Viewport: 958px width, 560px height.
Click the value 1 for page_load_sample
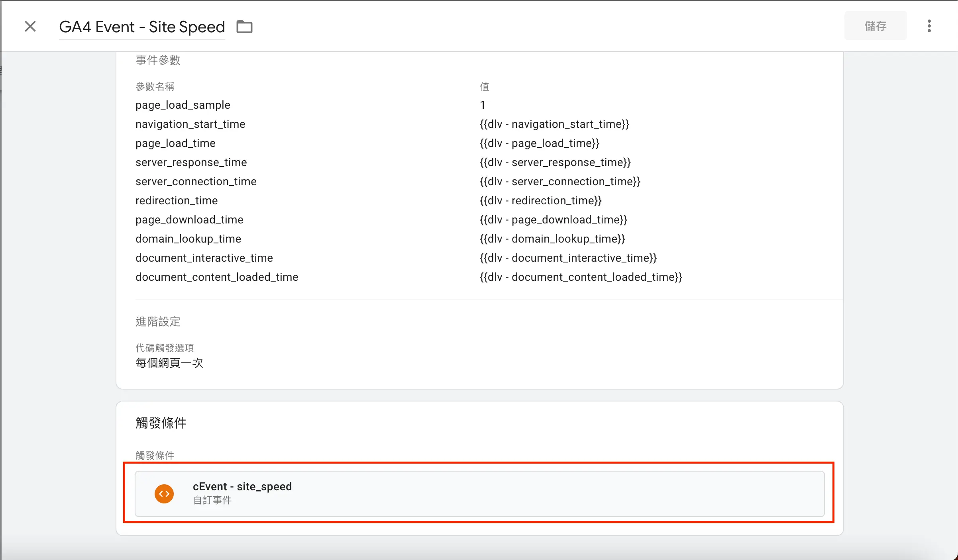tap(483, 105)
